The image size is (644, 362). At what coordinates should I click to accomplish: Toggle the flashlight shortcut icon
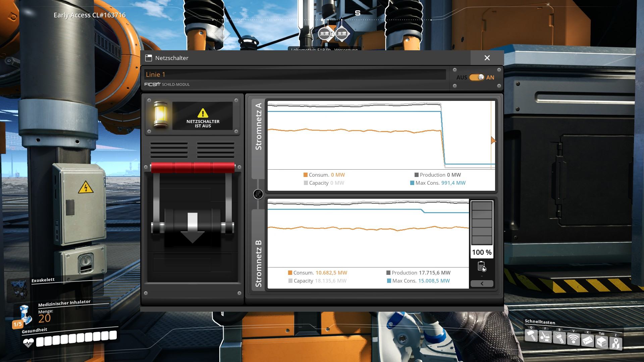(560, 338)
